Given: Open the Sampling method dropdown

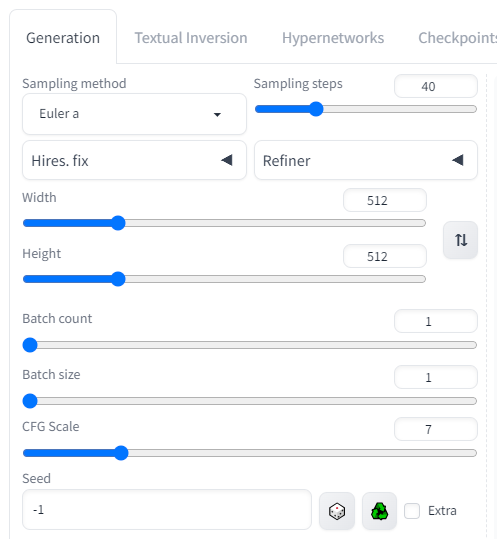Looking at the screenshot, I should click(x=134, y=114).
